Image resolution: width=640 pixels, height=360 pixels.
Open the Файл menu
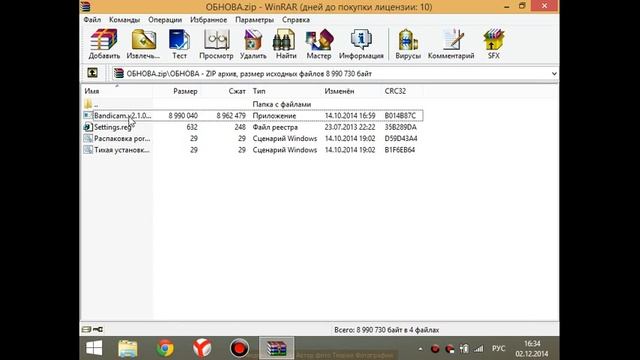pos(92,20)
